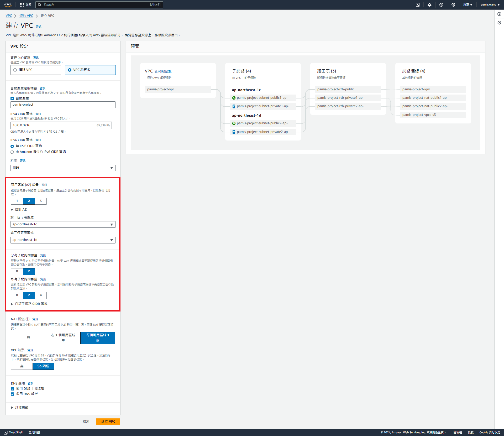Select pamis-project-nat-public1 in preview
Viewport: 504px width, 436px height.
coord(433,98)
